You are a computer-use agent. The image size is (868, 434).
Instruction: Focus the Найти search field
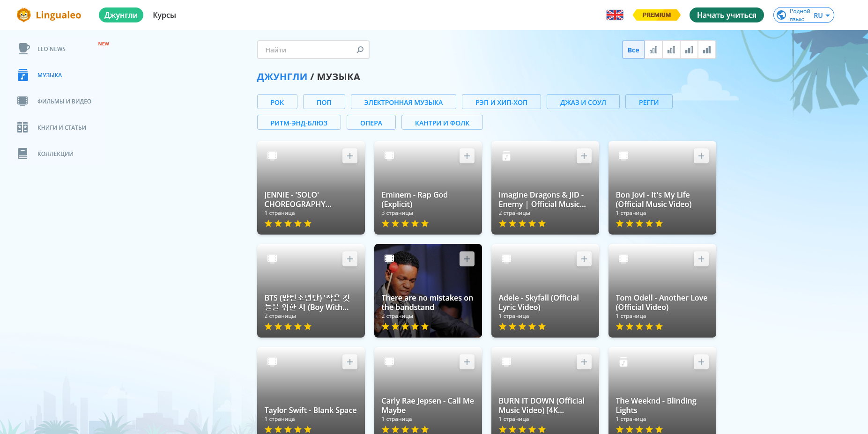click(x=313, y=50)
